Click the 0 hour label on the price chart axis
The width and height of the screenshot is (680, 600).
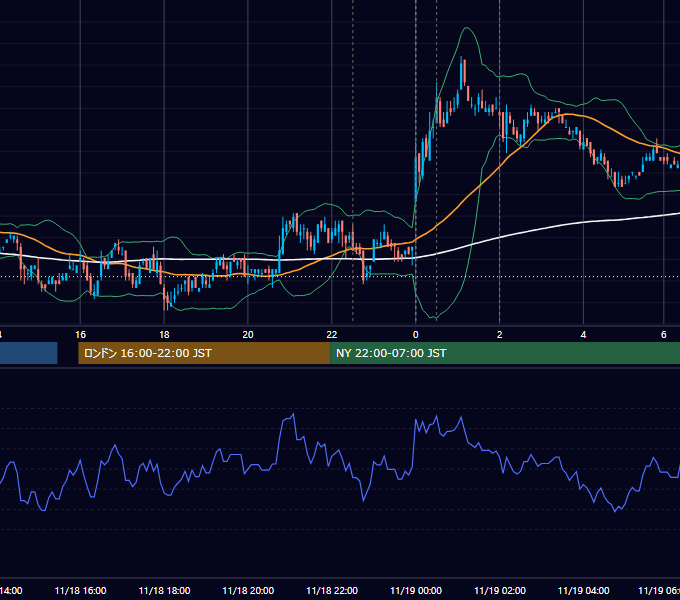415,335
